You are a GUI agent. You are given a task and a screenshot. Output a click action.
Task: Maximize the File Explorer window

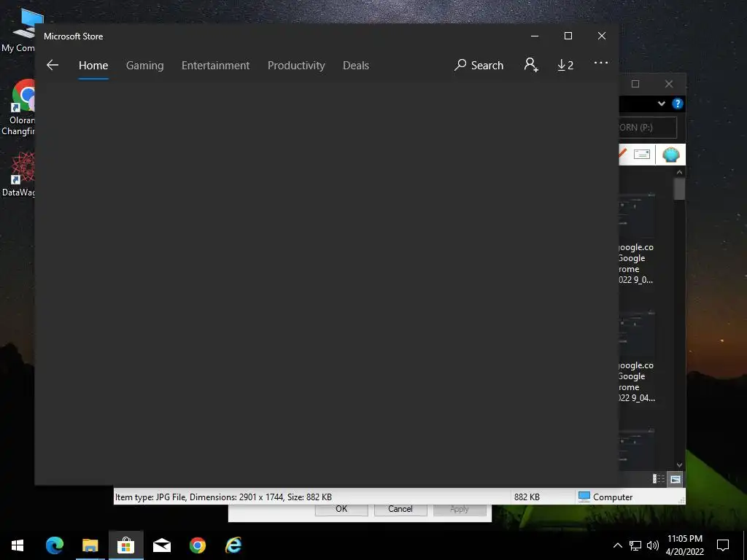pos(635,84)
